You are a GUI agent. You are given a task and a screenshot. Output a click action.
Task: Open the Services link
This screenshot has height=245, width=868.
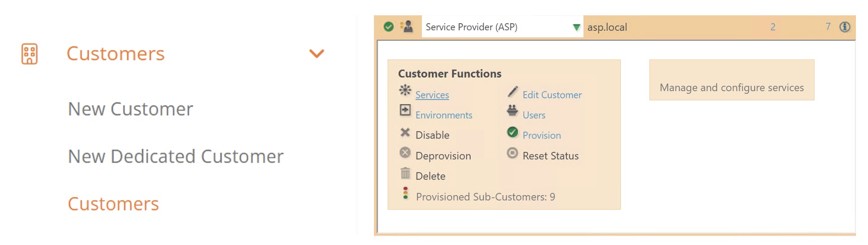pyautogui.click(x=432, y=95)
